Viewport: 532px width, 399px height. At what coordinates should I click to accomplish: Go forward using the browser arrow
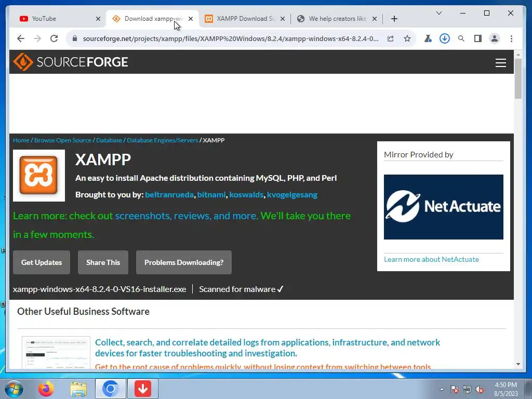pyautogui.click(x=37, y=38)
